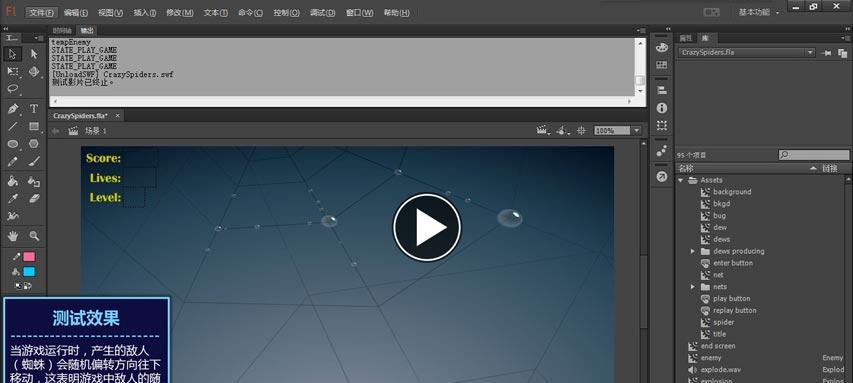Open the 文件(F) menu
Viewport: 853px width, 383px height.
(x=41, y=13)
